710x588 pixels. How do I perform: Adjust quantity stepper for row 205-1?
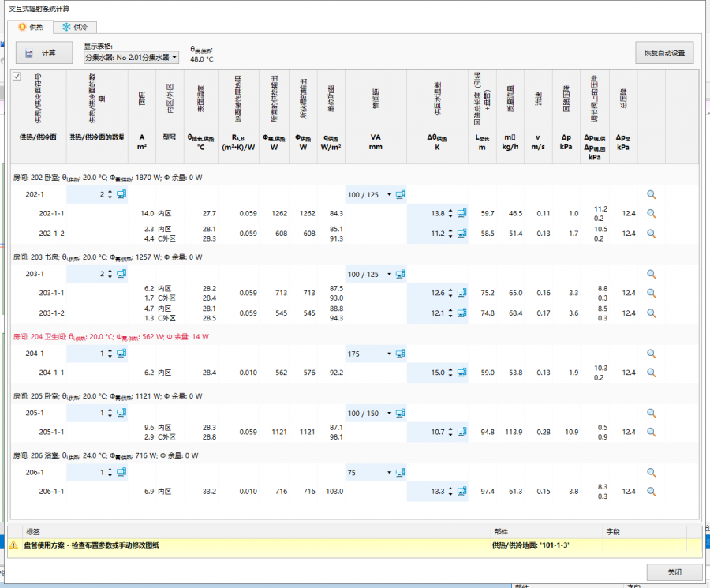tap(109, 413)
